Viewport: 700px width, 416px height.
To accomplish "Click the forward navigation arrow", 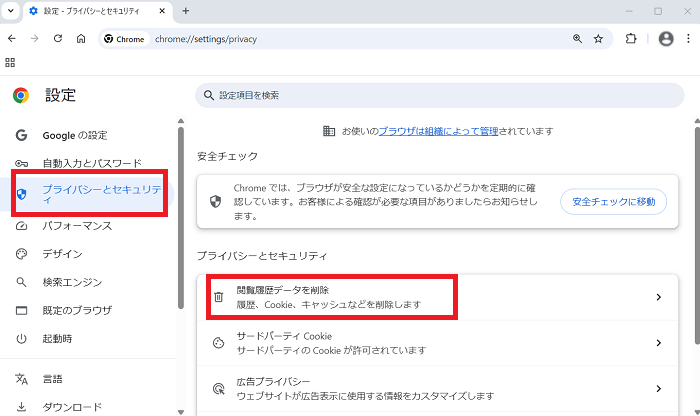I will click(34, 39).
